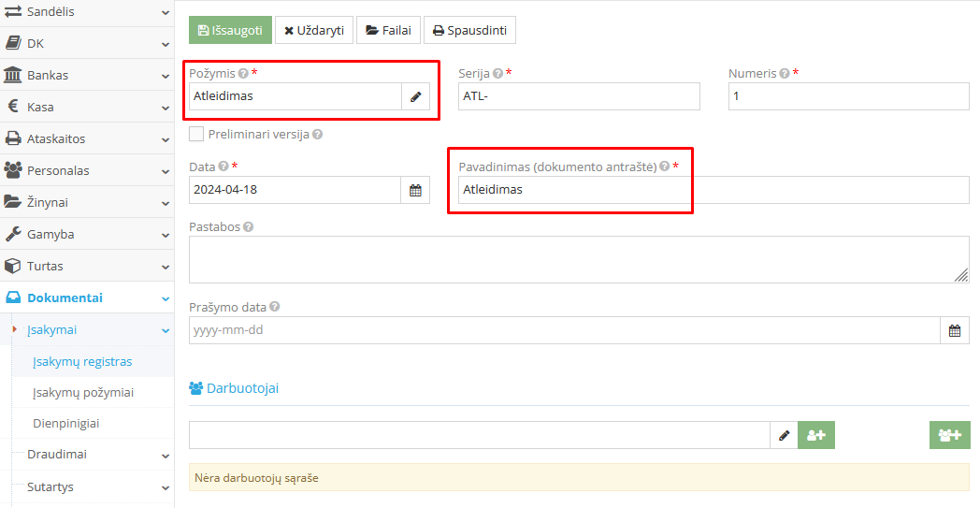Screen dimensions: 980x508
Task: Click help icon next to Numeris label
Action: click(785, 73)
